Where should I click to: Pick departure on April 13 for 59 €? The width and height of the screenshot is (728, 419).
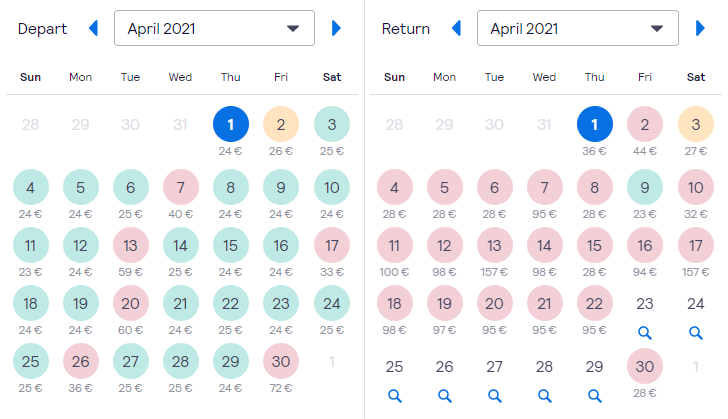130,245
